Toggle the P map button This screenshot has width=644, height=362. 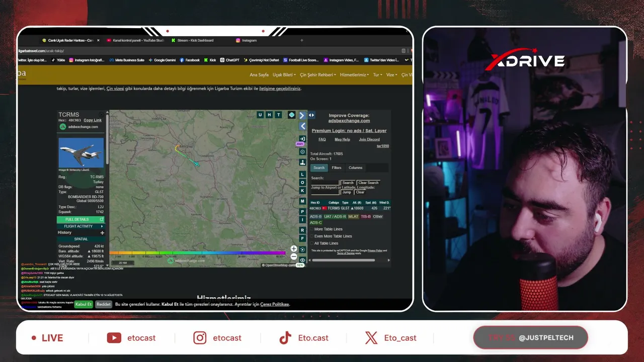click(302, 212)
